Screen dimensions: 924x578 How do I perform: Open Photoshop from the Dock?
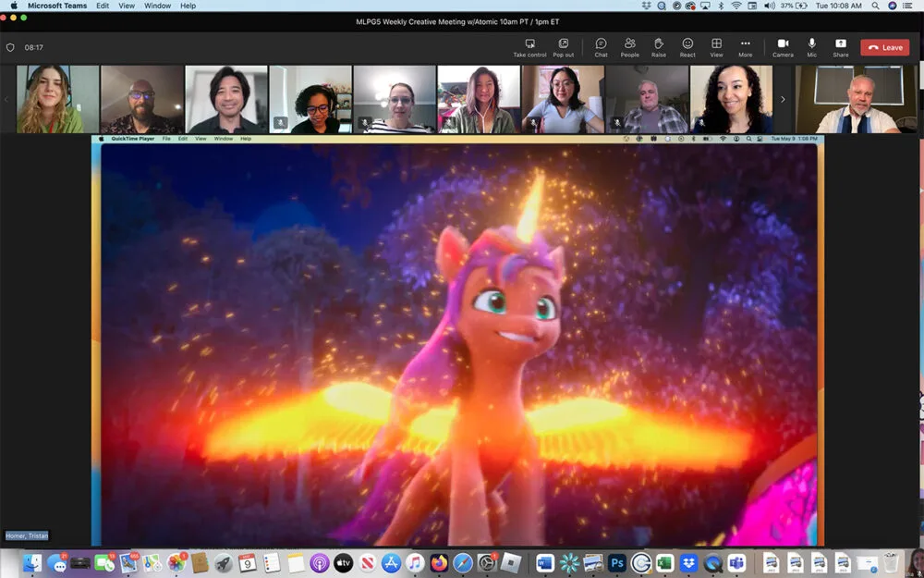[617, 563]
